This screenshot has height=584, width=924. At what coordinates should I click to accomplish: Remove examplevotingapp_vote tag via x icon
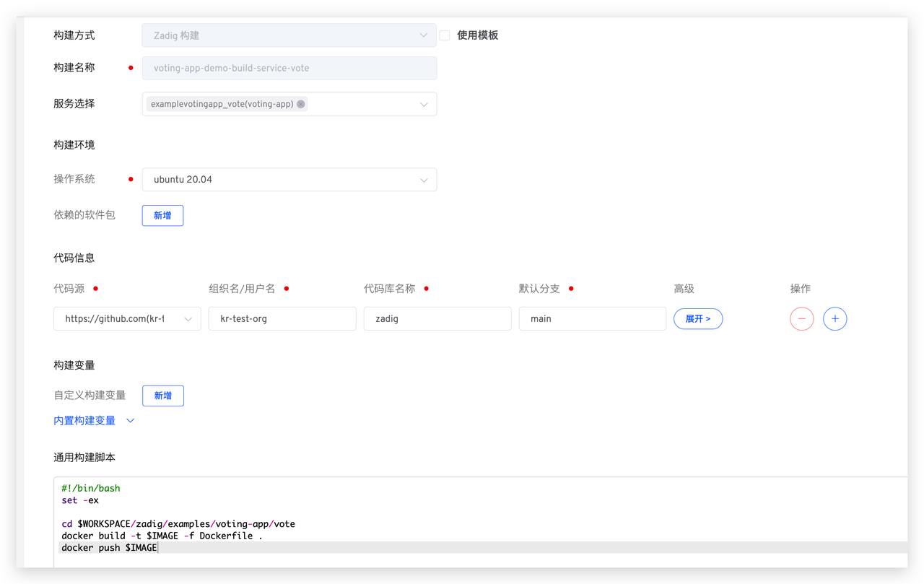301,104
